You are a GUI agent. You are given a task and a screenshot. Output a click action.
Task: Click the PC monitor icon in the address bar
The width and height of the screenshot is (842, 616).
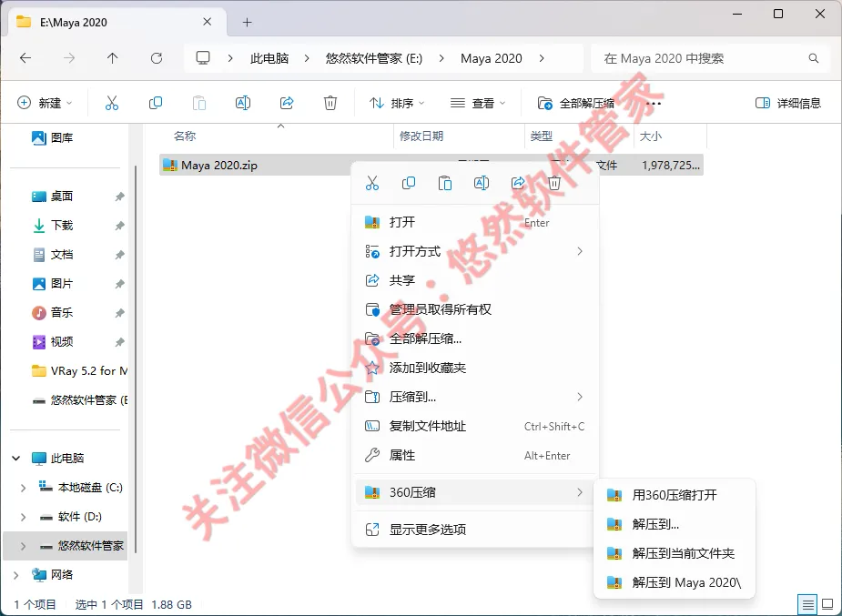[x=203, y=58]
